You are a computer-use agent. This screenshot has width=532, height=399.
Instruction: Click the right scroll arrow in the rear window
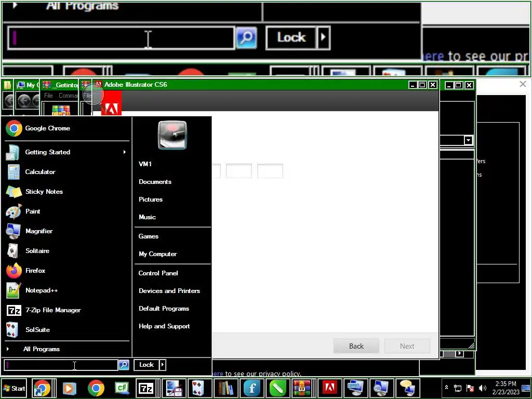pyautogui.click(x=459, y=354)
